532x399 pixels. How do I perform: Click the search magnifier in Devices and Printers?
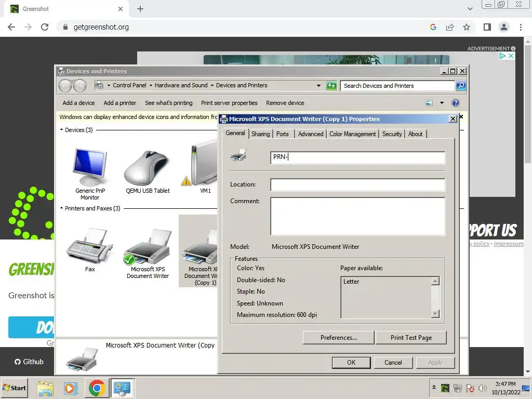[x=461, y=86]
